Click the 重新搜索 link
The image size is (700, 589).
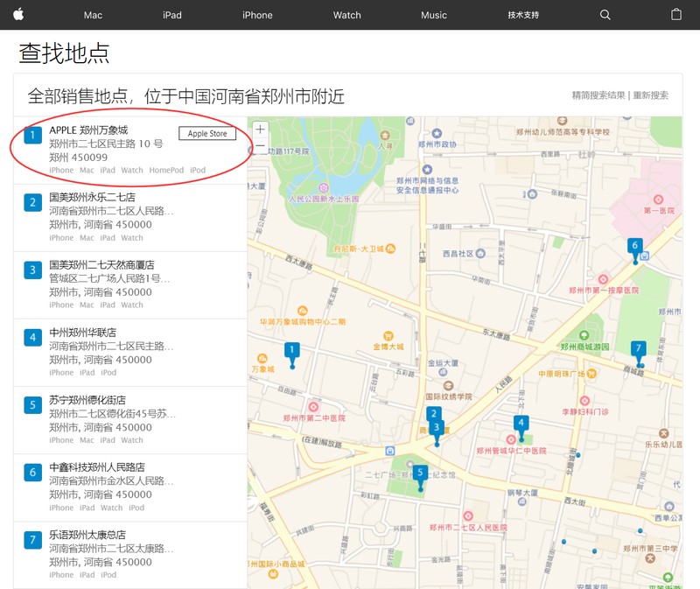650,95
